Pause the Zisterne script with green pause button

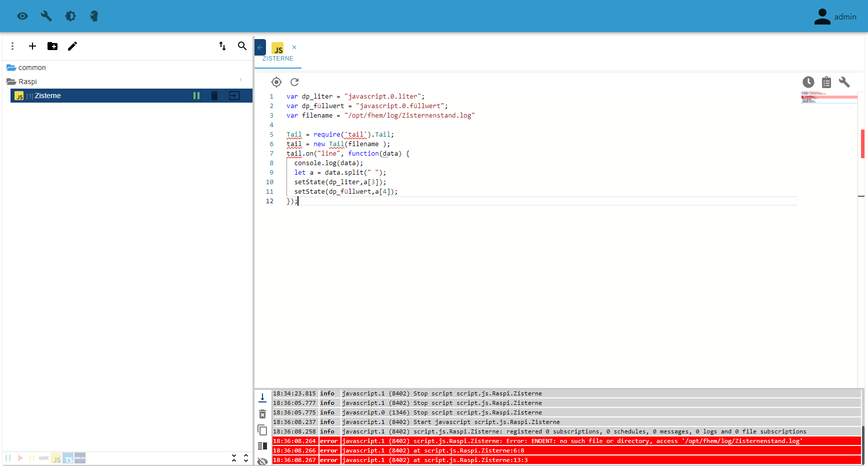tap(196, 96)
